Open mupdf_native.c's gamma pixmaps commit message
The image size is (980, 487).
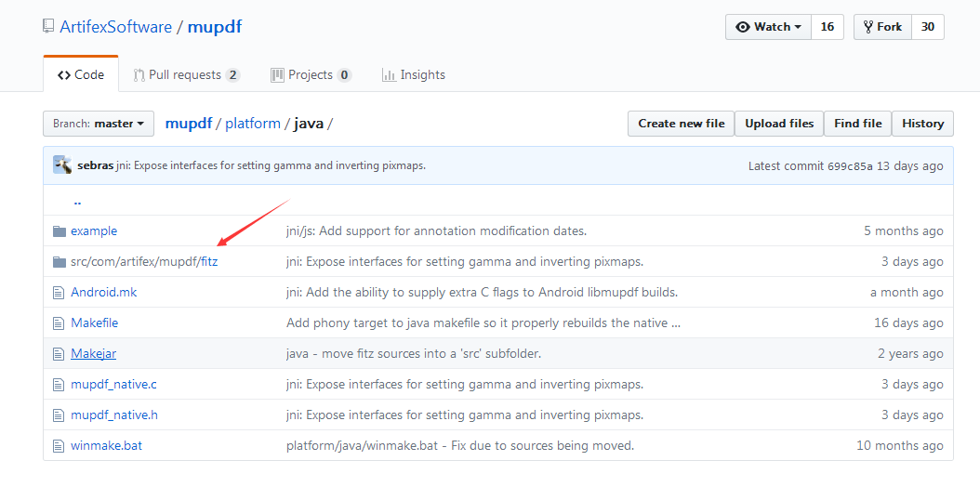tap(465, 384)
